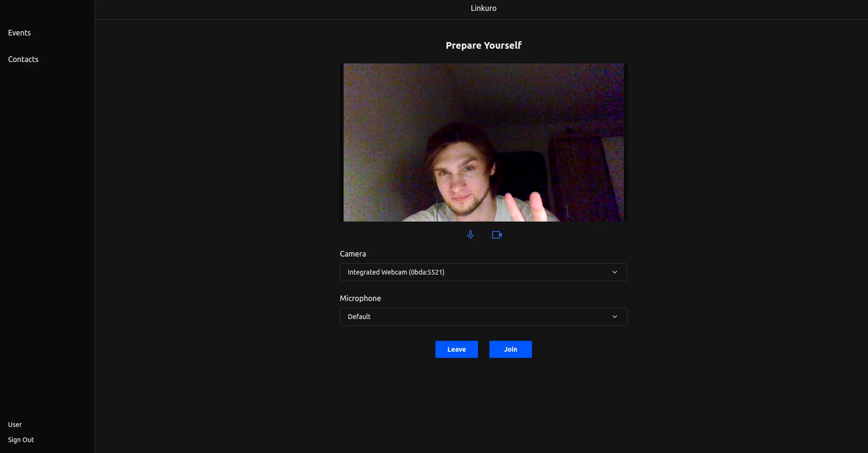This screenshot has width=868, height=453.
Task: Mute the microphone using the mic icon
Action: pos(470,235)
